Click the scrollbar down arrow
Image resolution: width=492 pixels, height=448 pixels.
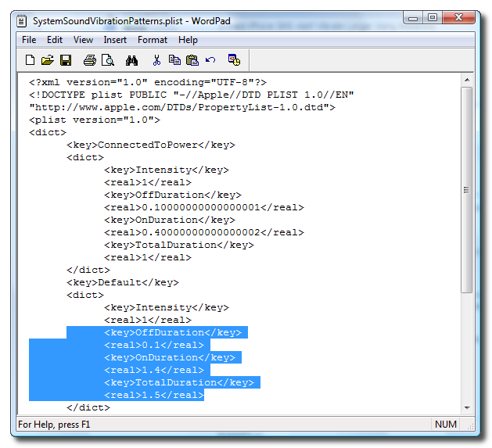click(467, 407)
